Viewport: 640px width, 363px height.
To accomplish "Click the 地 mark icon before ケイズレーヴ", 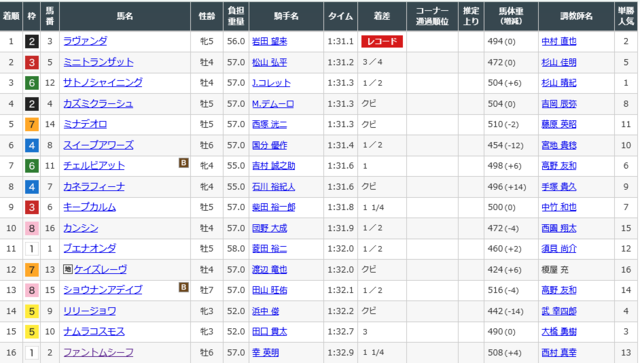I will point(68,269).
